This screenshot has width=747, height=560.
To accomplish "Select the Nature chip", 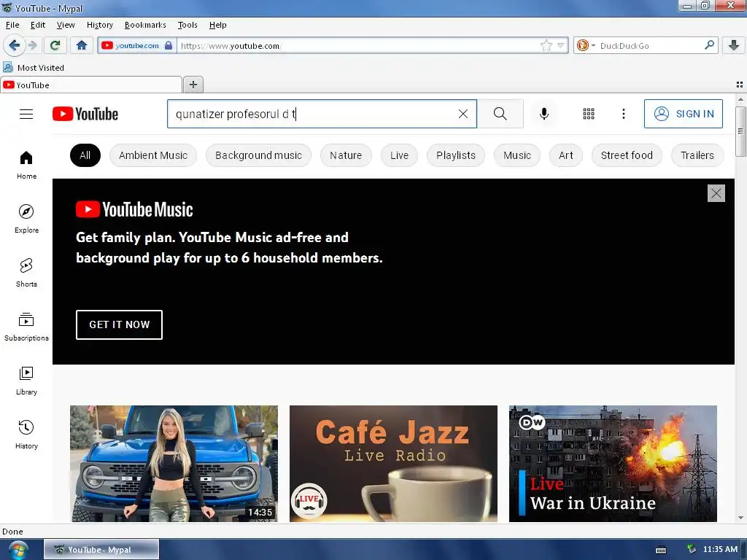I will (346, 155).
